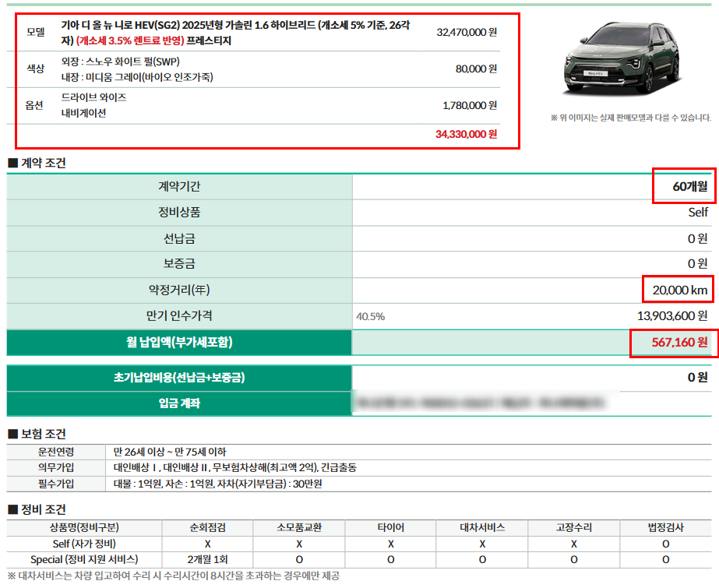Click the 보증금 row label
The height and width of the screenshot is (588, 719).
tap(179, 263)
